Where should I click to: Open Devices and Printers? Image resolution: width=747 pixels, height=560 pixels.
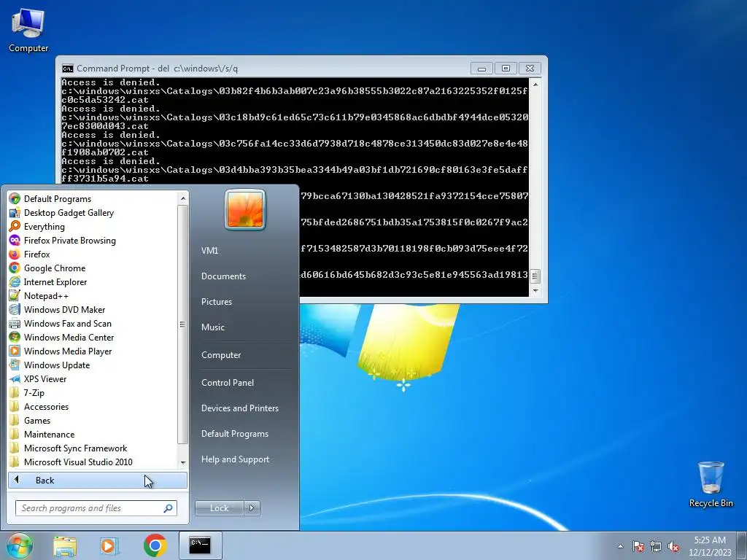click(239, 408)
